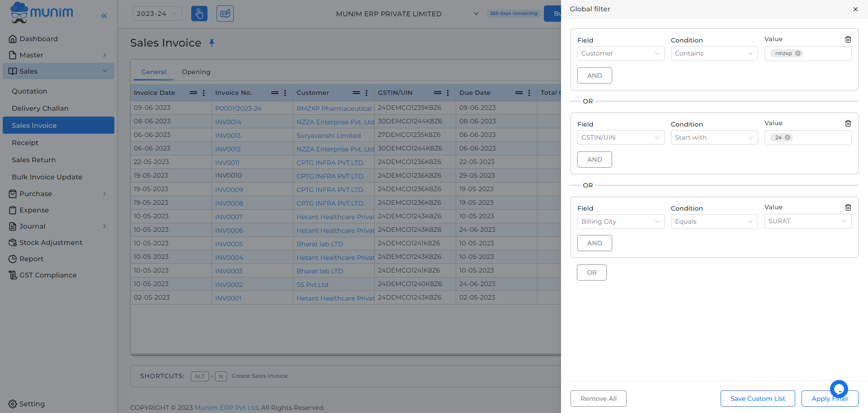Screen dimensions: 868x413
Task: Open the Equals condition dropdown
Action: pos(714,221)
